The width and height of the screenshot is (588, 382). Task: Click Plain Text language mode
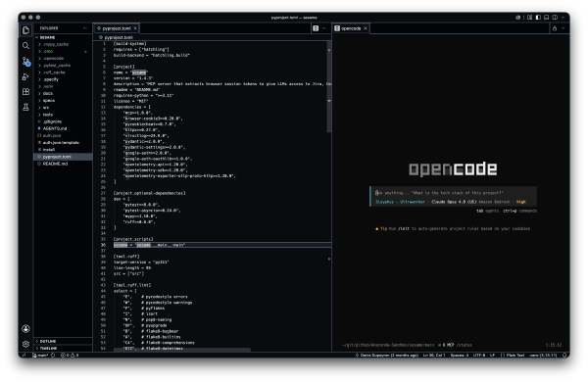pyautogui.click(x=513, y=355)
